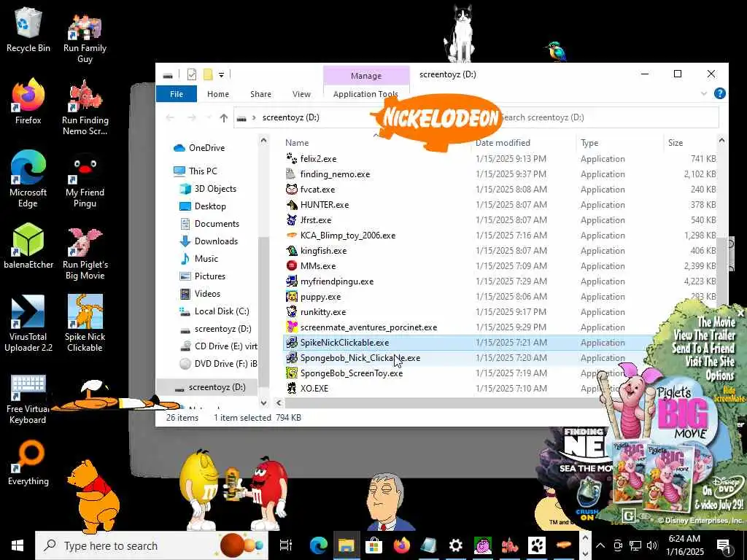Image resolution: width=747 pixels, height=560 pixels.
Task: Click the SpongeBob_ScreenToy.exe icon
Action: (x=292, y=373)
